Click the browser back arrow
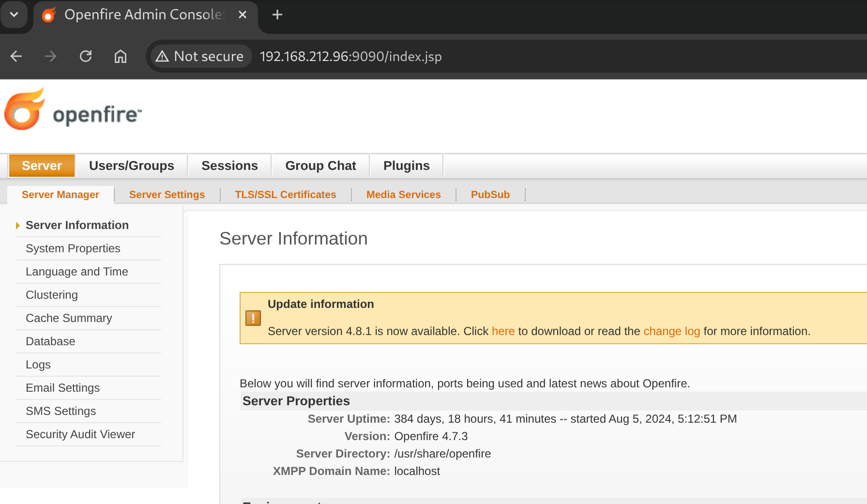This screenshot has width=867, height=504. click(16, 56)
